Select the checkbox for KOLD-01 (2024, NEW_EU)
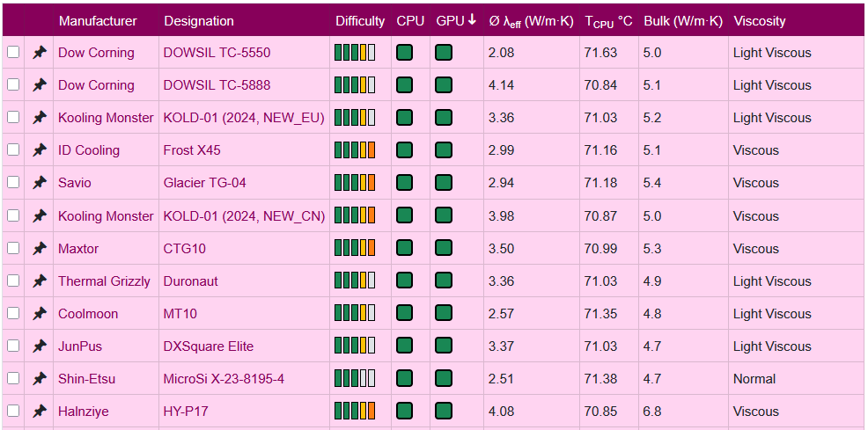 click(12, 118)
